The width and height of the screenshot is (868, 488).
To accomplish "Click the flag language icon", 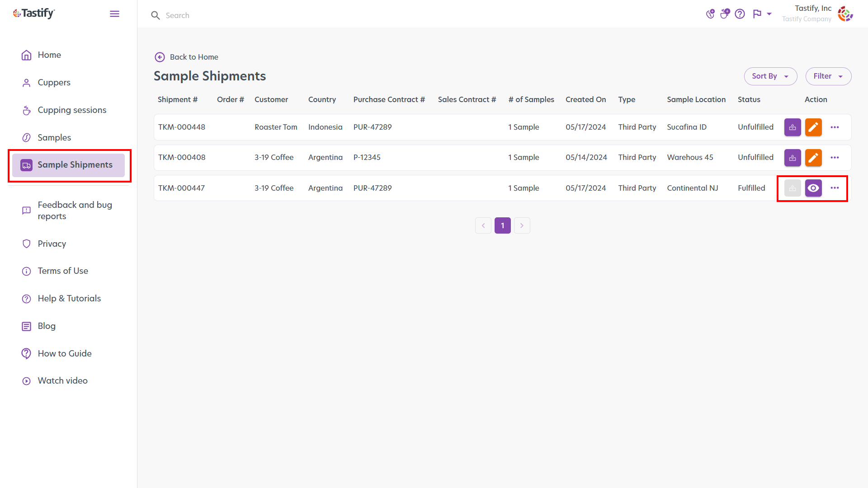I will (757, 14).
